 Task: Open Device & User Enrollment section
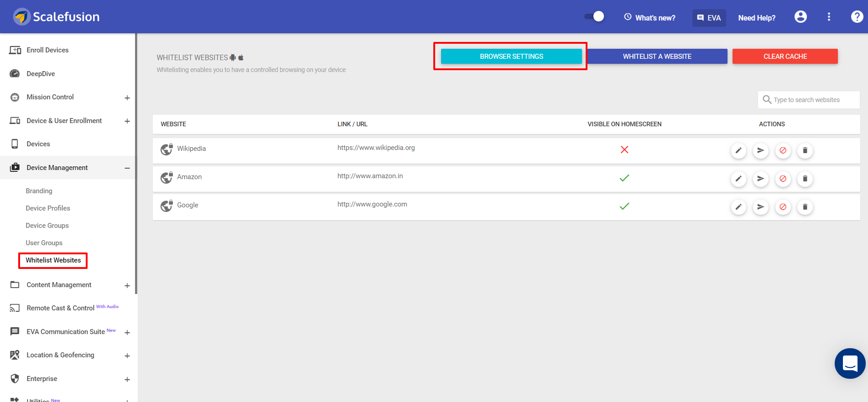click(x=64, y=121)
